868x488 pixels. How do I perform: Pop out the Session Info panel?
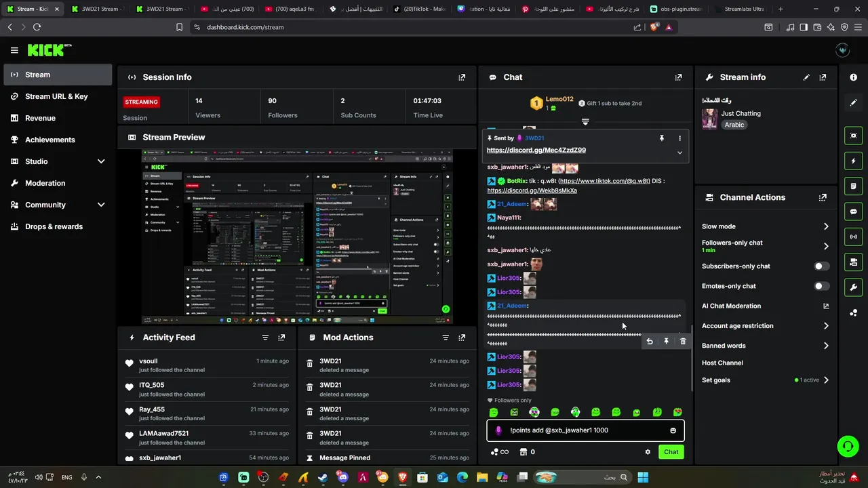point(462,77)
